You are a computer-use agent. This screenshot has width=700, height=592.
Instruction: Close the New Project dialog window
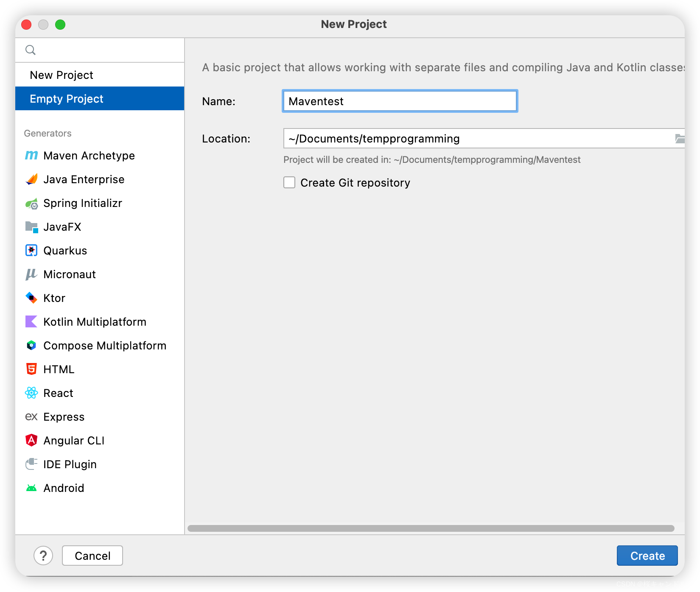coord(26,25)
